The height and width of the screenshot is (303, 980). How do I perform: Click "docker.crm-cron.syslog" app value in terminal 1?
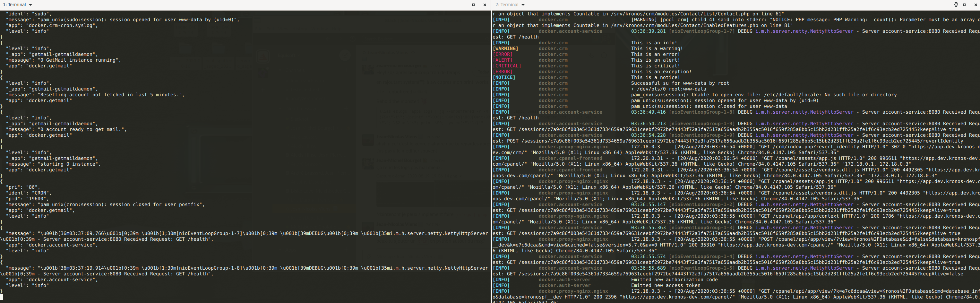pyautogui.click(x=62, y=25)
